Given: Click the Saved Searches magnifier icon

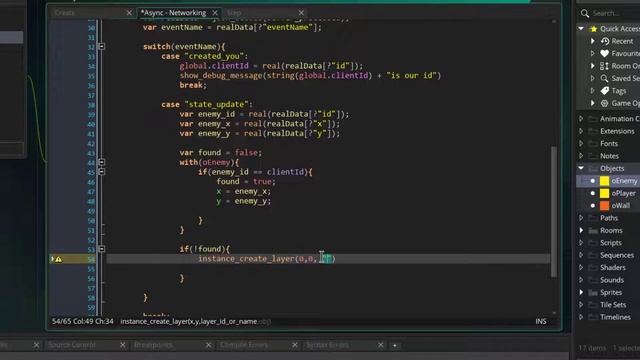Looking at the screenshot, I should [x=604, y=78].
